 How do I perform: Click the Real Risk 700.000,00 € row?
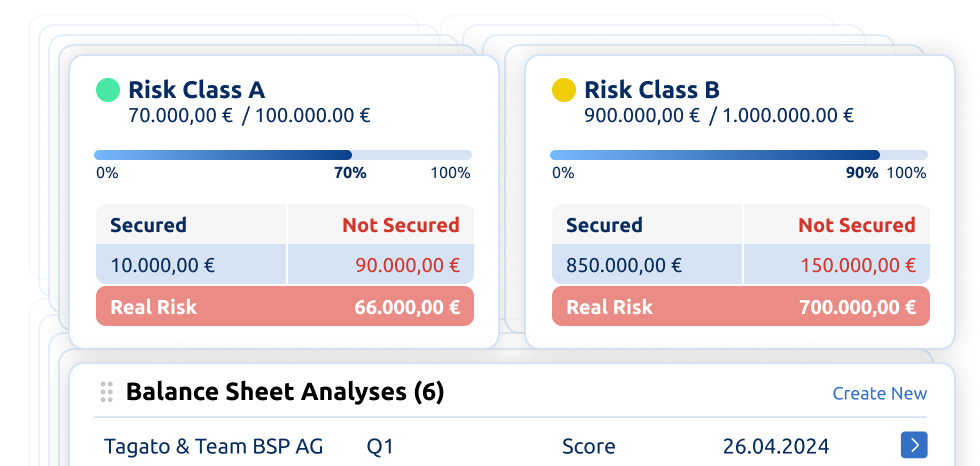[x=740, y=307]
